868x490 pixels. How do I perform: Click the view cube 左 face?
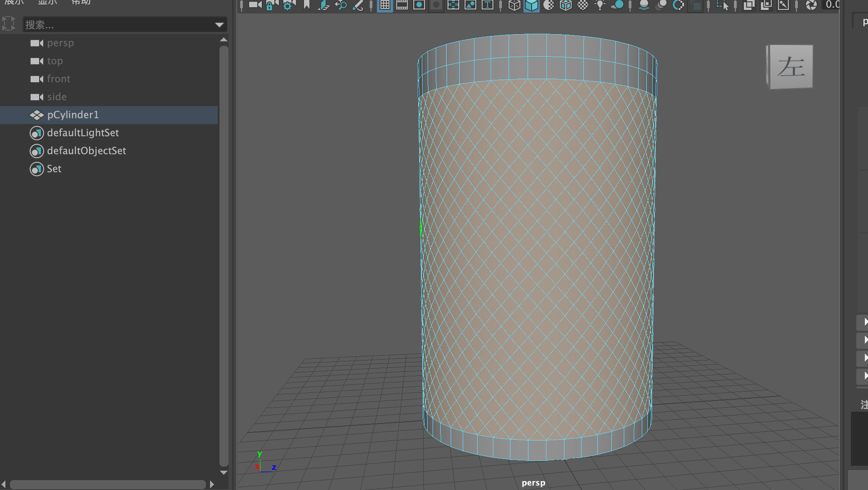[791, 67]
